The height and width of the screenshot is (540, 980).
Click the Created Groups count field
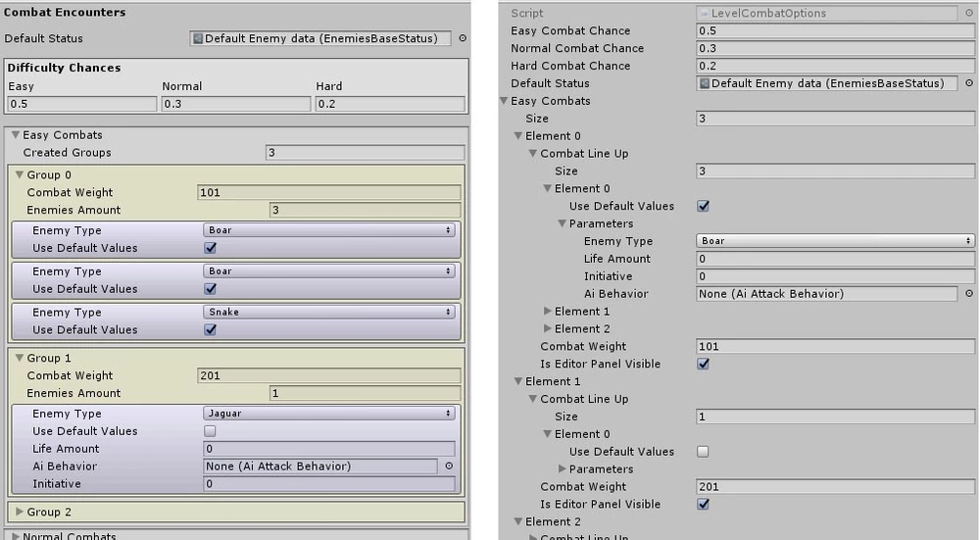365,153
